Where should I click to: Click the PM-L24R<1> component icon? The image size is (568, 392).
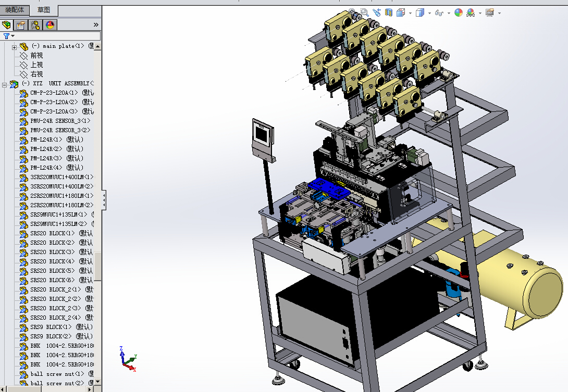click(24, 140)
